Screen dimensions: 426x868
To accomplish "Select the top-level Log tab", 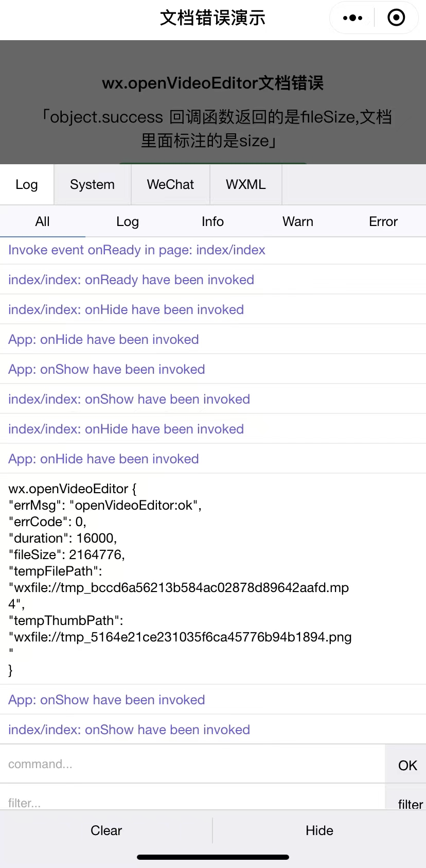I will click(x=27, y=184).
